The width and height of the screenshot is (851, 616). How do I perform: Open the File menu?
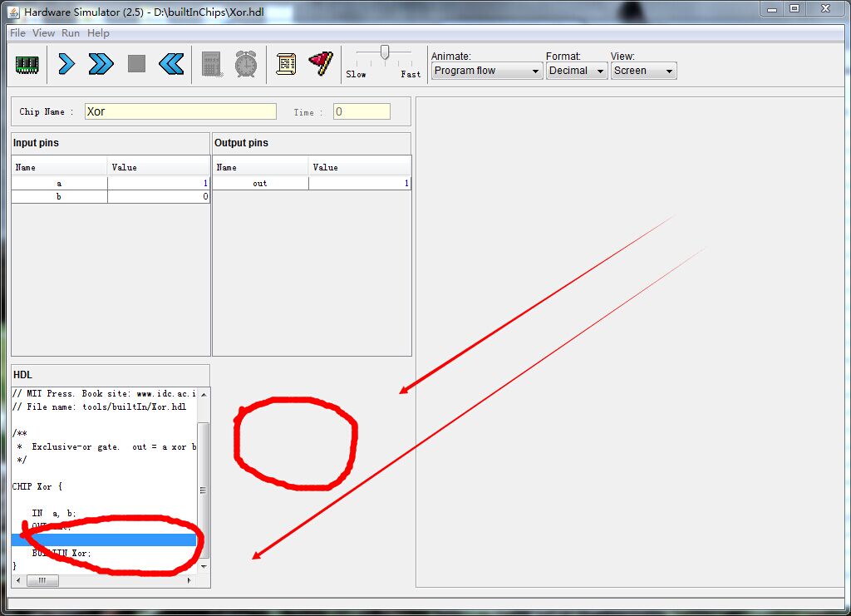17,33
